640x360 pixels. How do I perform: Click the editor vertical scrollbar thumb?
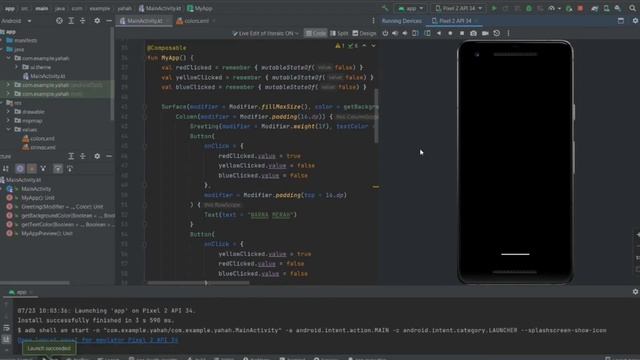pos(376,116)
